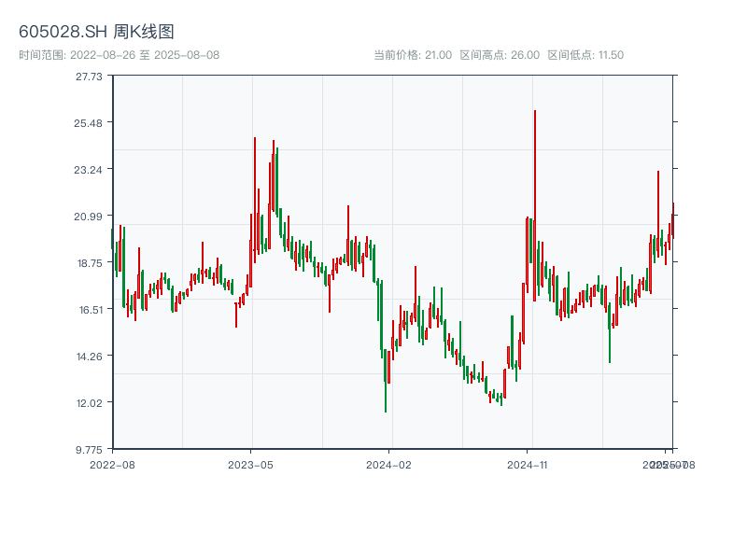This screenshot has width=747, height=560.
Task: Click the y-axis label 14.26
Action: pos(90,357)
